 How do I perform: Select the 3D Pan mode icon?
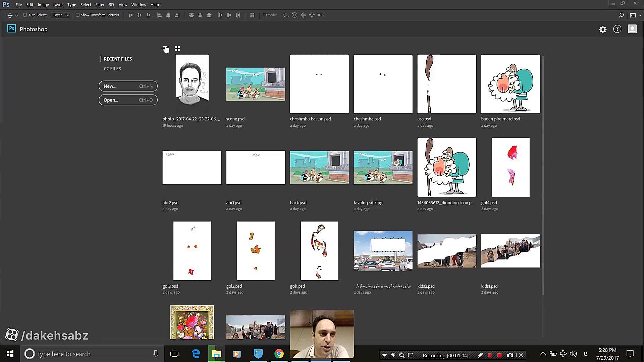(x=303, y=15)
